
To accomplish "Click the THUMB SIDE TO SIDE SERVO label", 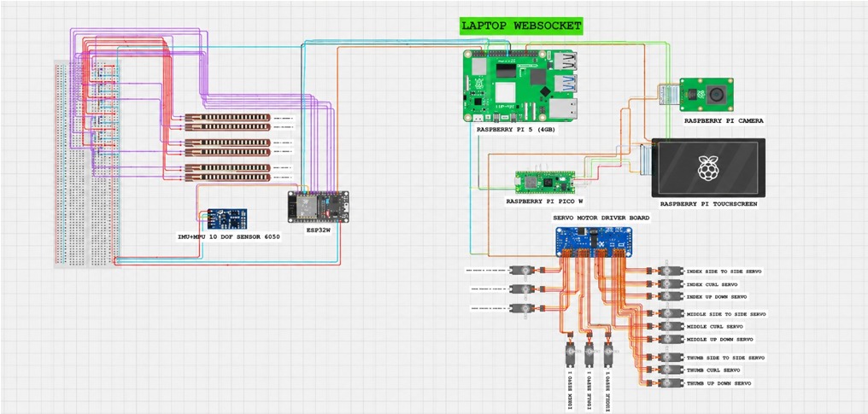I will [725, 359].
